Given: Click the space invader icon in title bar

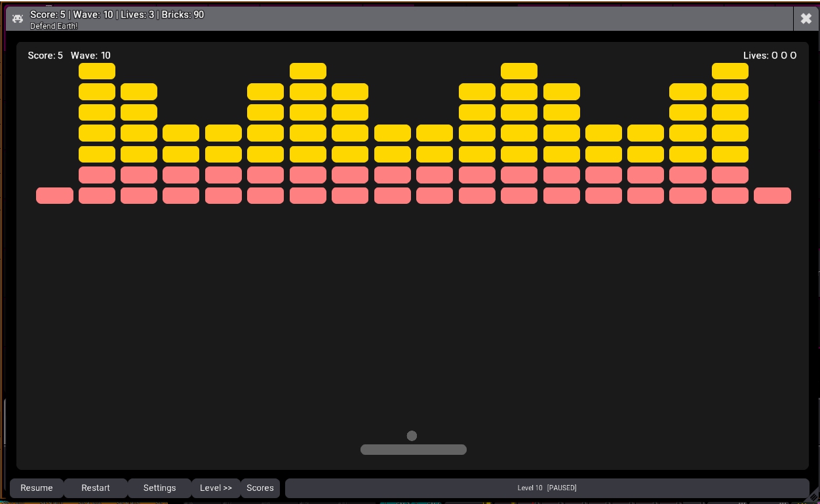Looking at the screenshot, I should pos(18,19).
